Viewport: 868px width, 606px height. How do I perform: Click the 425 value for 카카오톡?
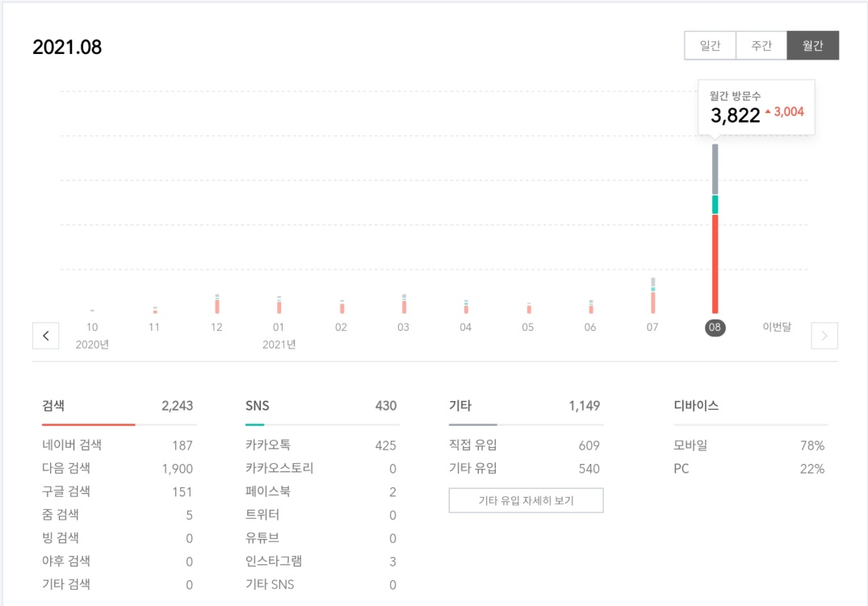pos(385,445)
